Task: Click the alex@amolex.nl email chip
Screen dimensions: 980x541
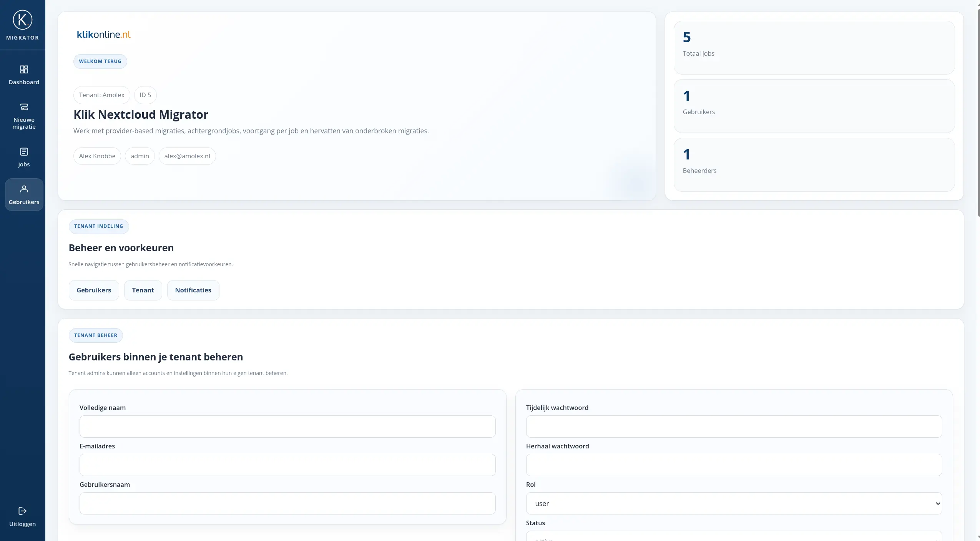Action: [187, 156]
